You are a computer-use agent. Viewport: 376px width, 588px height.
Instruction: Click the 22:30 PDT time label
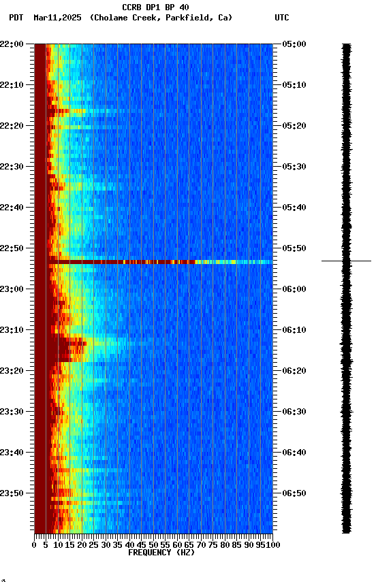(12, 167)
